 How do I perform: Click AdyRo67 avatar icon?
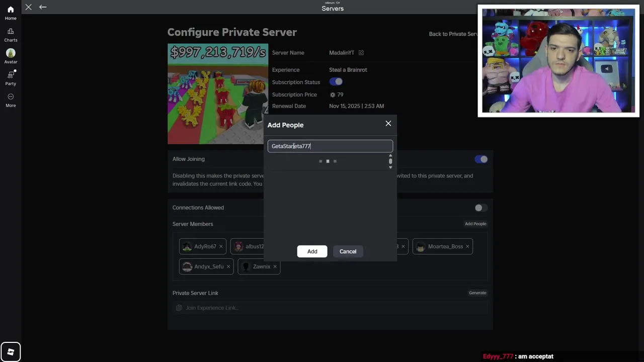click(x=187, y=246)
